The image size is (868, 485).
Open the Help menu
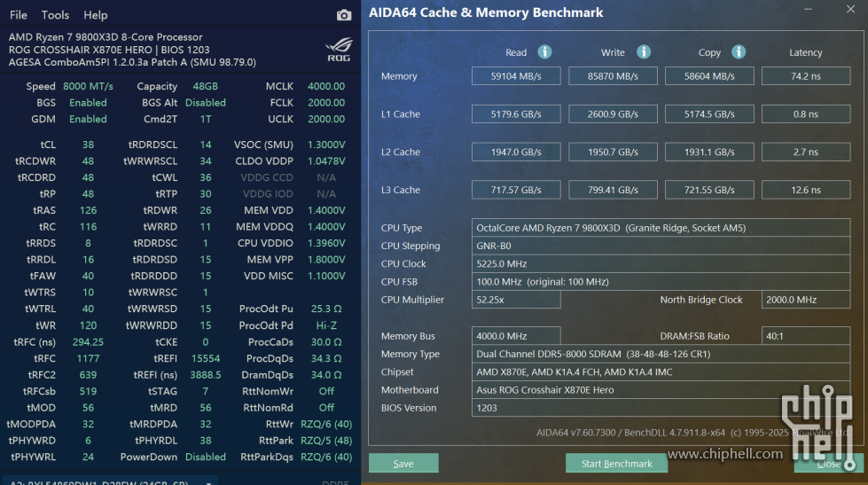[x=95, y=15]
